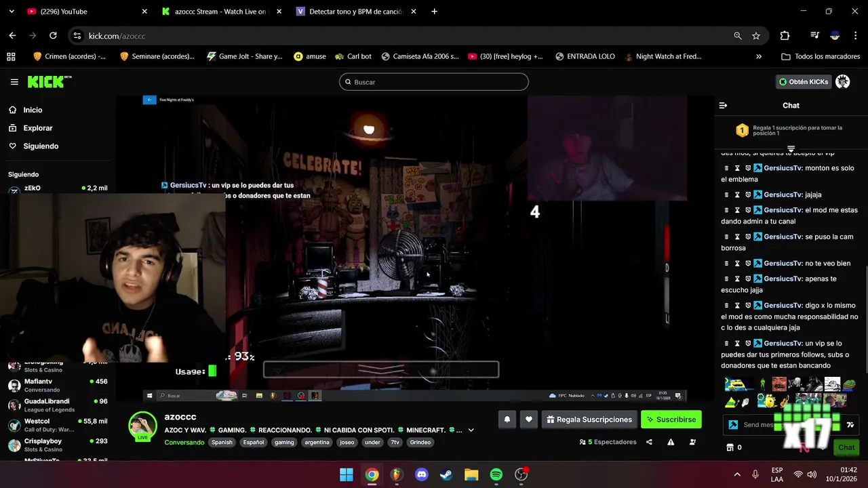Bookmark page with star icon
868x488 pixels.
pos(756,36)
